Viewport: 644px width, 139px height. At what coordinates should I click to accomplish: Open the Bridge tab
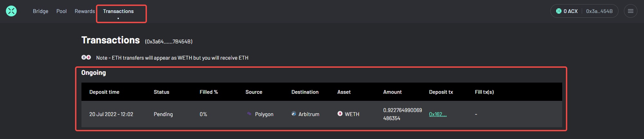tap(41, 11)
